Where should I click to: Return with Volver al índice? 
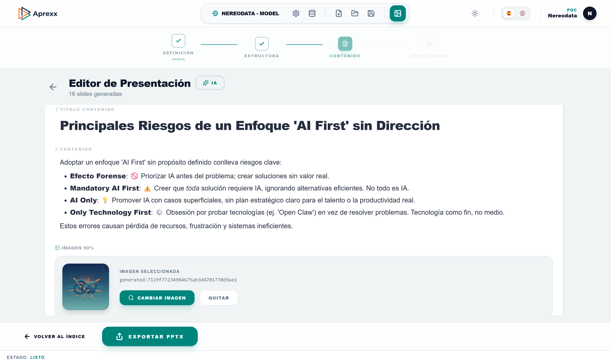click(x=55, y=337)
